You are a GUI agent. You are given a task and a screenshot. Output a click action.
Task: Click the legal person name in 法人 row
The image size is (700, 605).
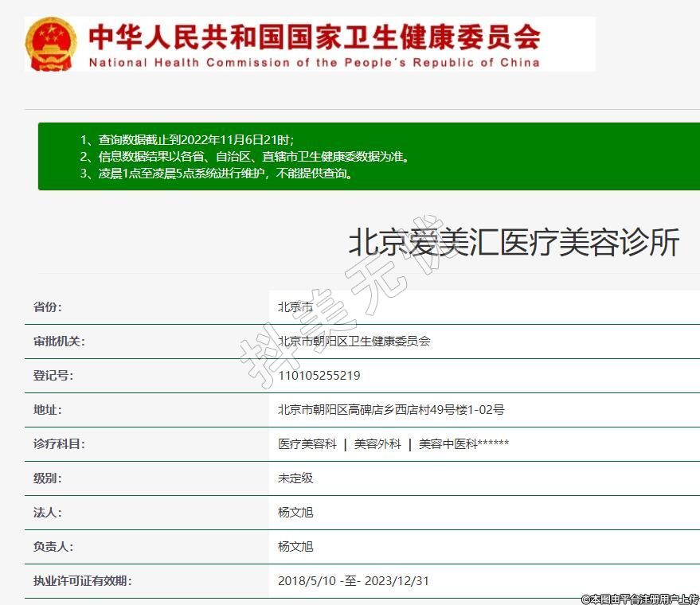pyautogui.click(x=295, y=513)
